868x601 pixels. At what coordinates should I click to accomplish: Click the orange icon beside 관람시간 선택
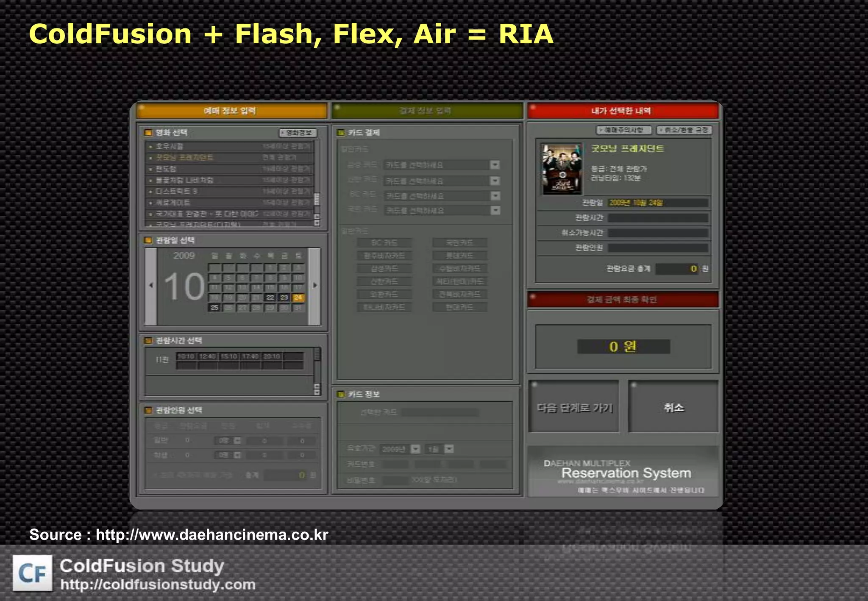tap(148, 340)
